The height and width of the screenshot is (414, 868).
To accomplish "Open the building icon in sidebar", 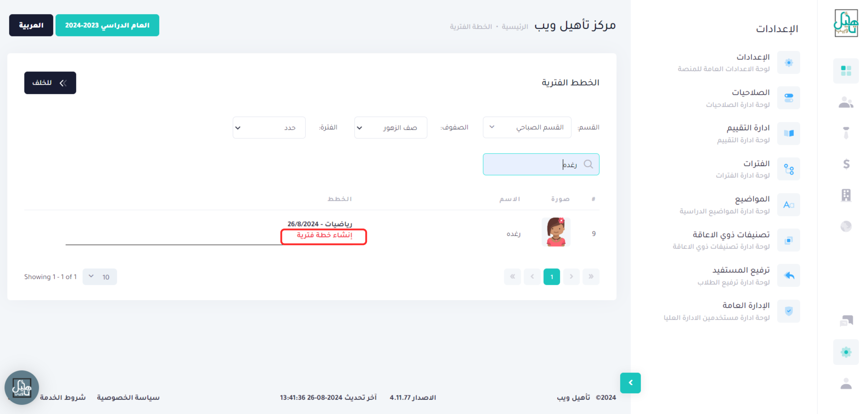I will pyautogui.click(x=846, y=195).
